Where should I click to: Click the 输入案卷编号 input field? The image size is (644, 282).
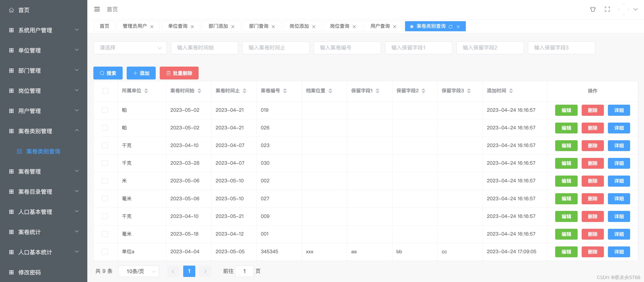coord(347,48)
